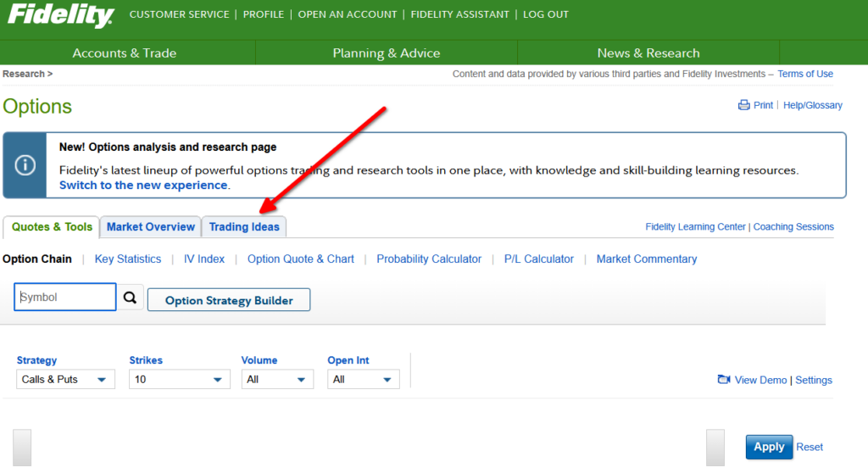Expand the Strikes dropdown showing 10
Viewport: 868px width, 473px height.
pyautogui.click(x=179, y=379)
